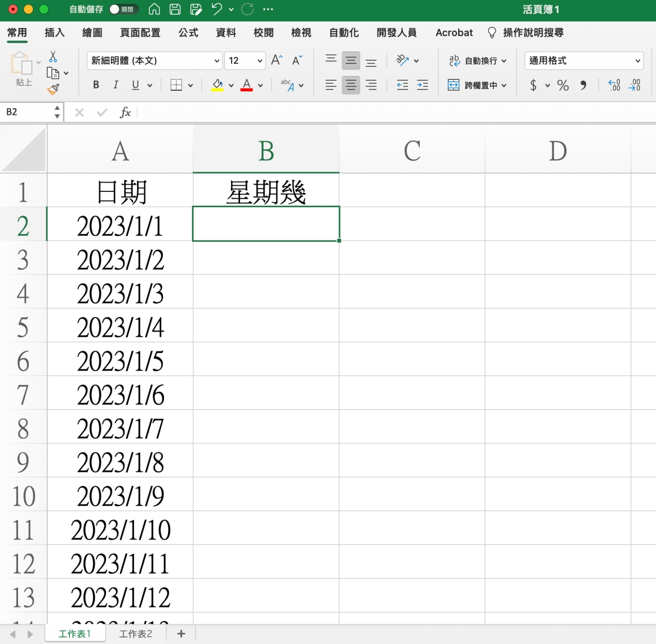Toggle Italic formatting

click(x=116, y=85)
